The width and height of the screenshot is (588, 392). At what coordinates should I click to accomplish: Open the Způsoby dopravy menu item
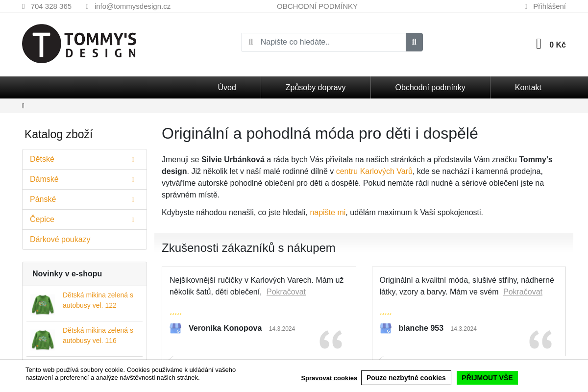pos(316,87)
